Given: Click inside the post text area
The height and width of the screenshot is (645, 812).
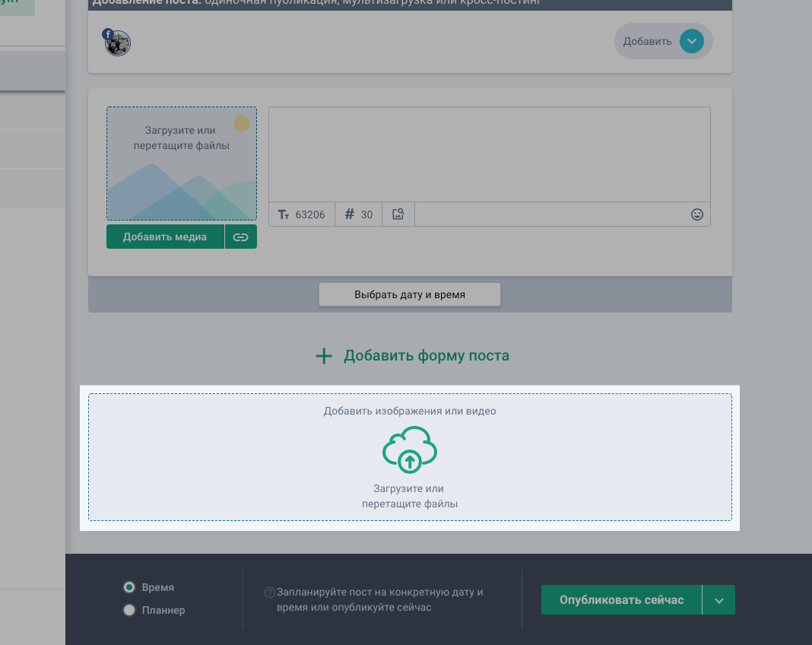Looking at the screenshot, I should click(x=489, y=154).
